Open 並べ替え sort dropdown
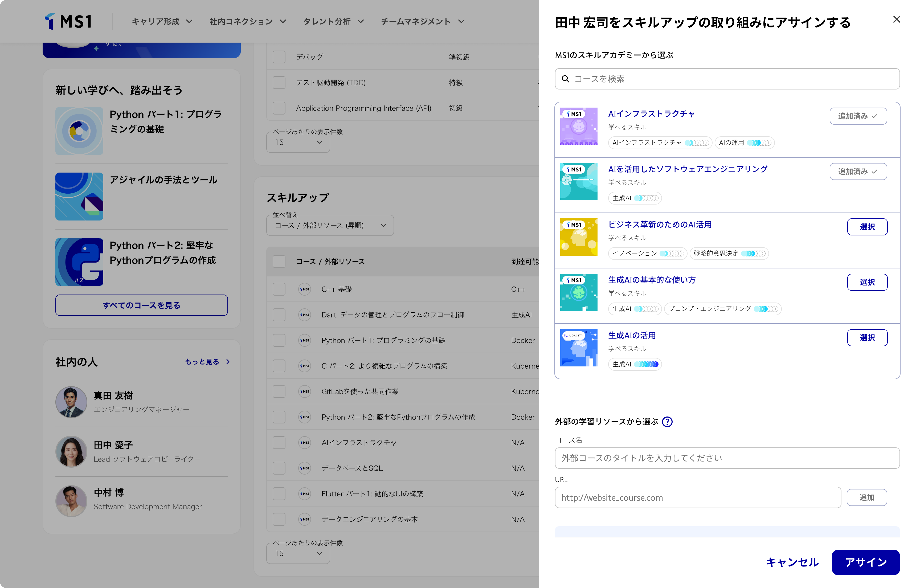The width and height of the screenshot is (916, 588). [x=330, y=225]
